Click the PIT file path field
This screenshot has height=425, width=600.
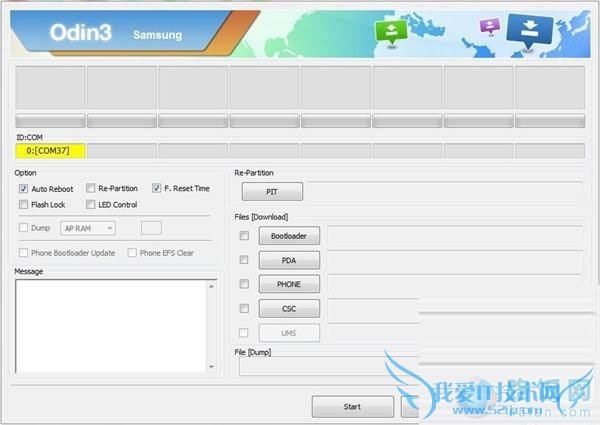coord(445,191)
